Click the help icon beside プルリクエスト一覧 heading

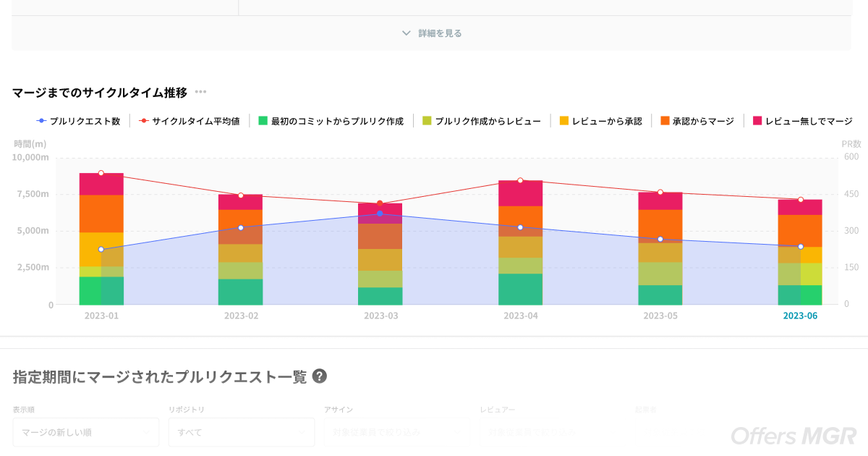pyautogui.click(x=319, y=376)
